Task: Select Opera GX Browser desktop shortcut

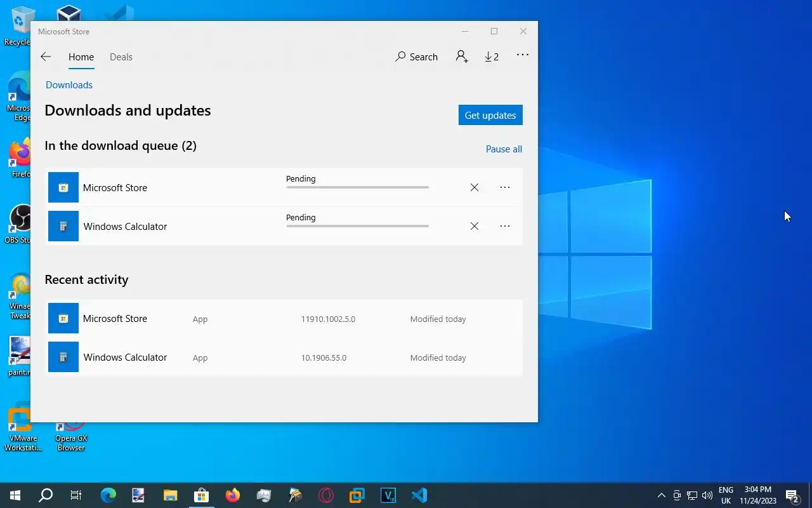Action: (x=71, y=436)
